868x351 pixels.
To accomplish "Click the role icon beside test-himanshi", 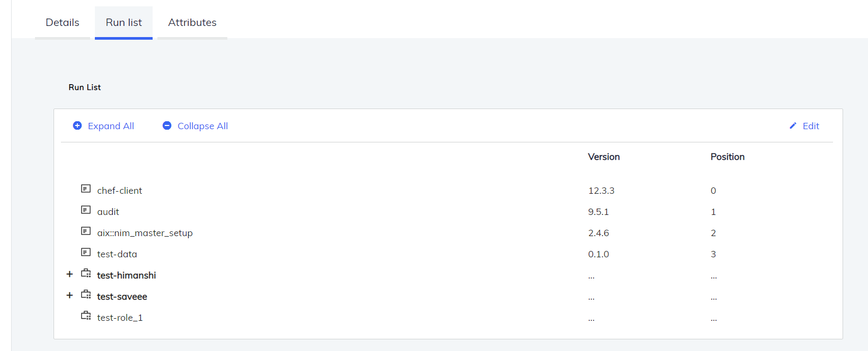I will (x=85, y=273).
